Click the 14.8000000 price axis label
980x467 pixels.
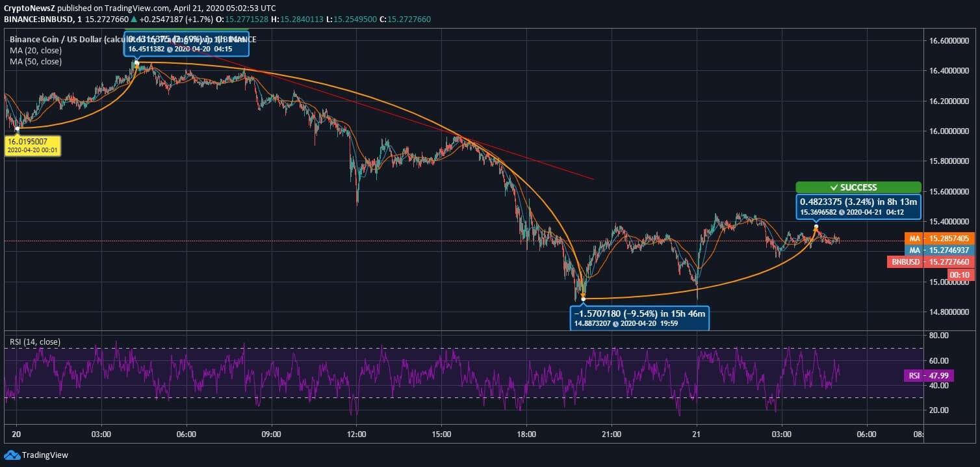pyautogui.click(x=950, y=312)
